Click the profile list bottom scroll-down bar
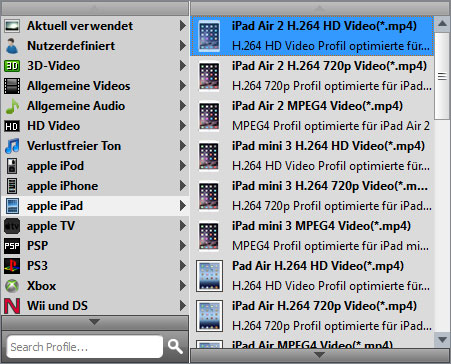The height and width of the screenshot is (364, 451). (320, 356)
